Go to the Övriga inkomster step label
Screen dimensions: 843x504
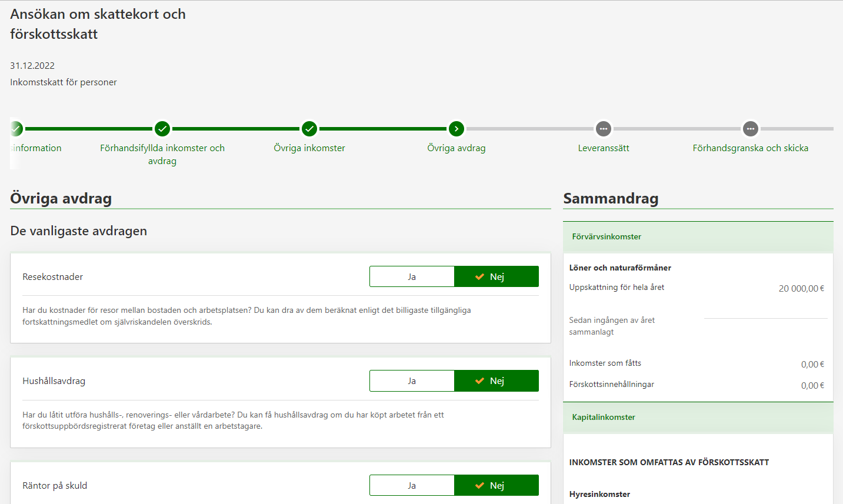tap(309, 148)
